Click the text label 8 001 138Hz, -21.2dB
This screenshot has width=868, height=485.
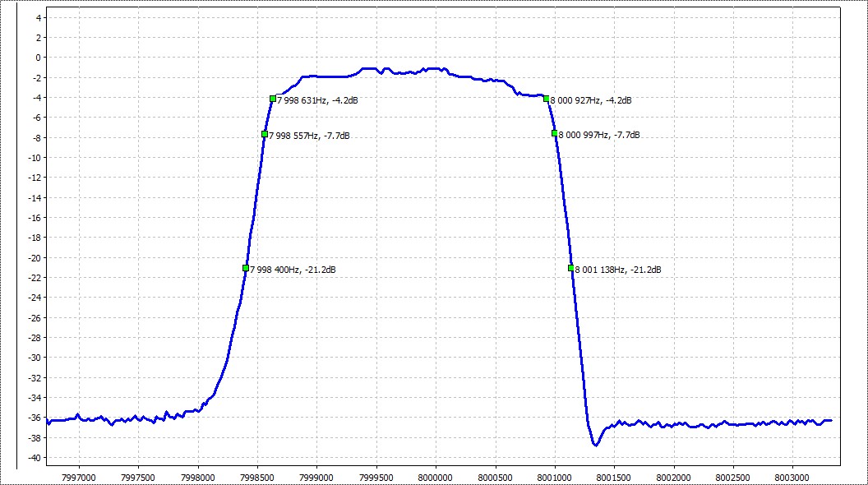(618, 270)
